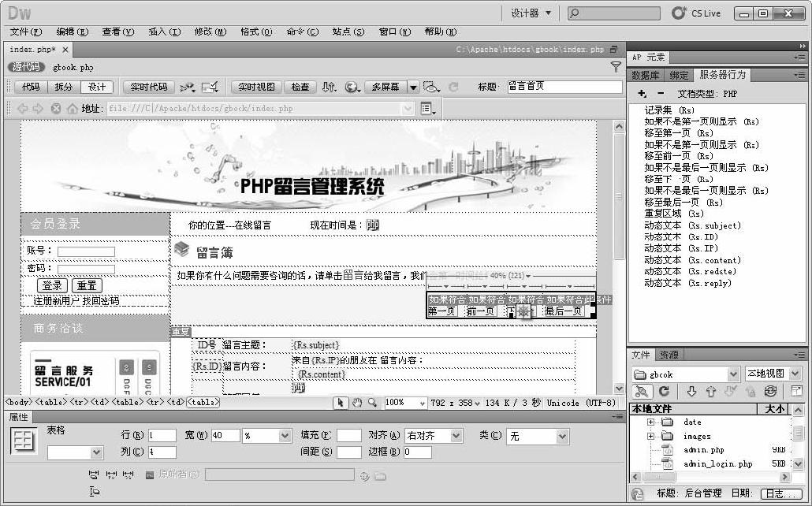Open live view options list icon
Image resolution: width=812 pixels, height=506 pixels.
pyautogui.click(x=428, y=108)
